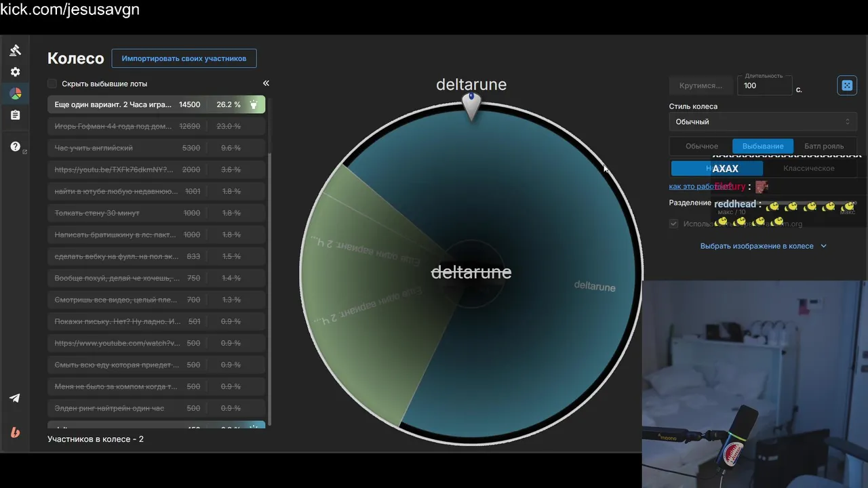The width and height of the screenshot is (868, 488).
Task: Select the 'Классическое' dropout option
Action: point(809,168)
